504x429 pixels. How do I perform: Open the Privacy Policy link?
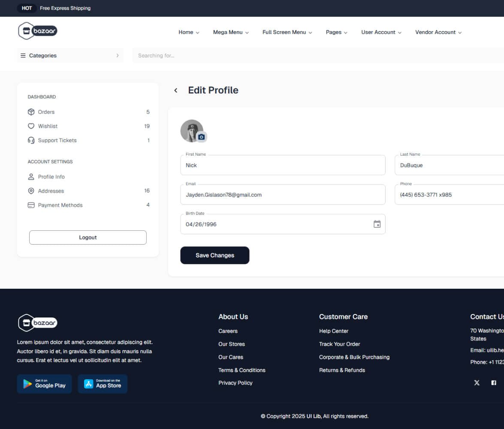click(235, 383)
